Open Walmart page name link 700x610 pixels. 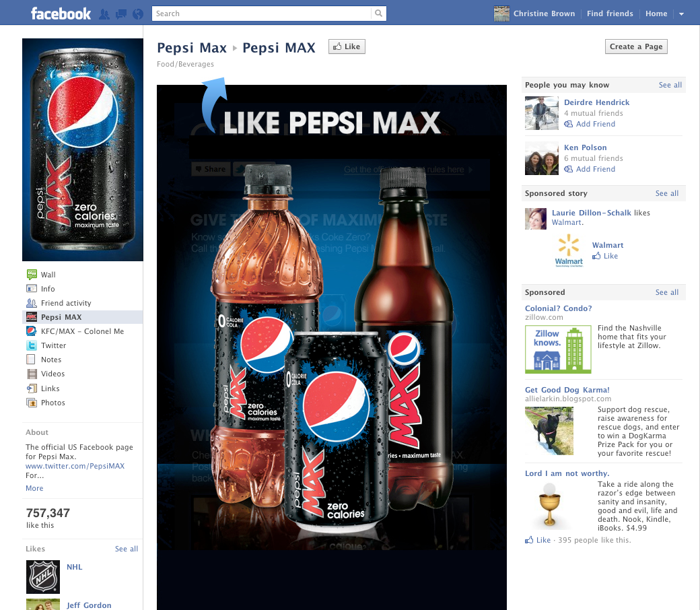point(608,244)
